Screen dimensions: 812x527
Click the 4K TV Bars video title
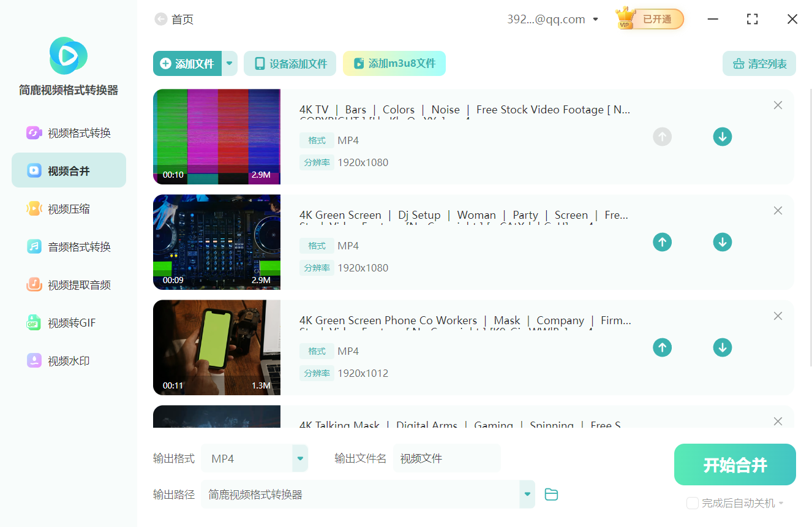(x=465, y=110)
